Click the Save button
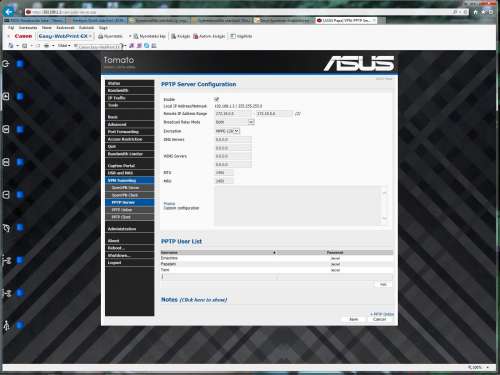Viewport: 500px width, 375px height. 354,319
